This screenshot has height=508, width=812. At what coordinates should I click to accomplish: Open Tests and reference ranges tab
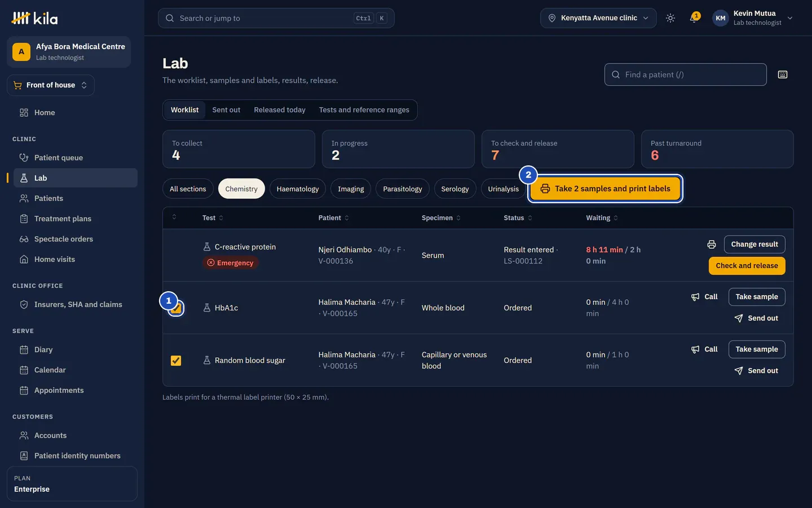364,110
